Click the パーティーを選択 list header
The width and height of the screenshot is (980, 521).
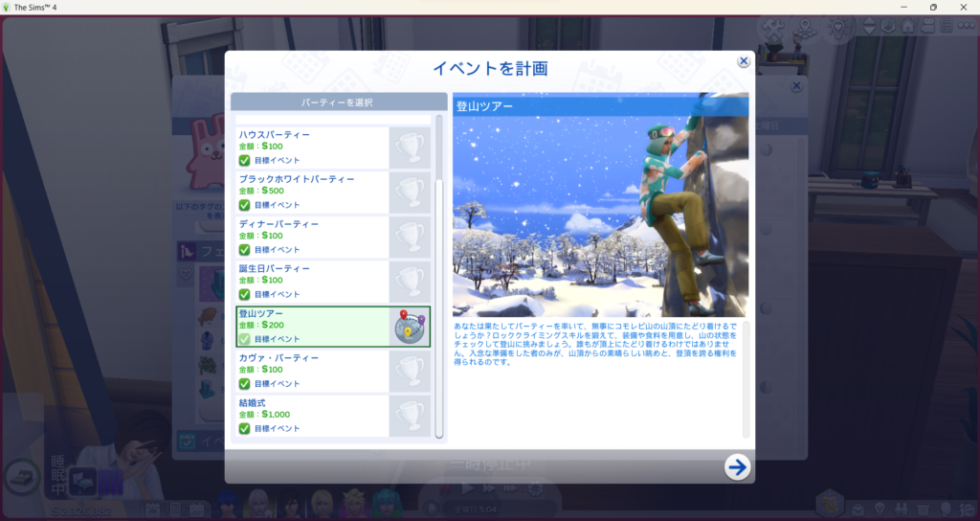(x=339, y=102)
